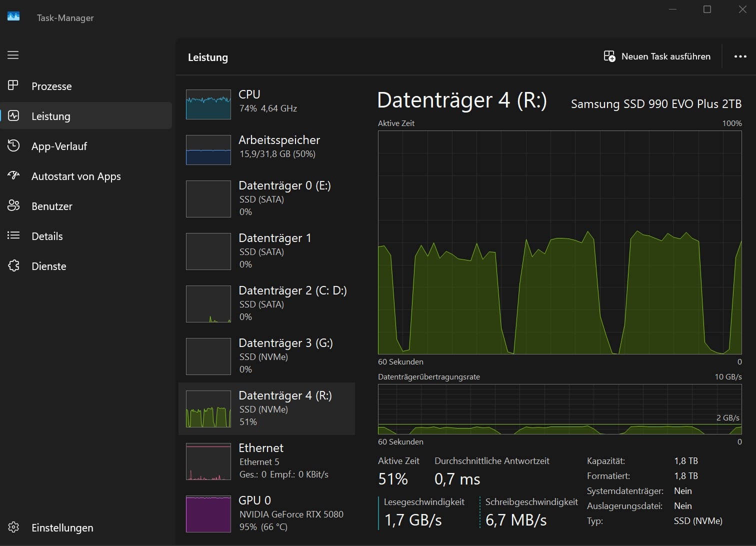Open the Prozesse page icon
This screenshot has width=756, height=546.
point(13,85)
